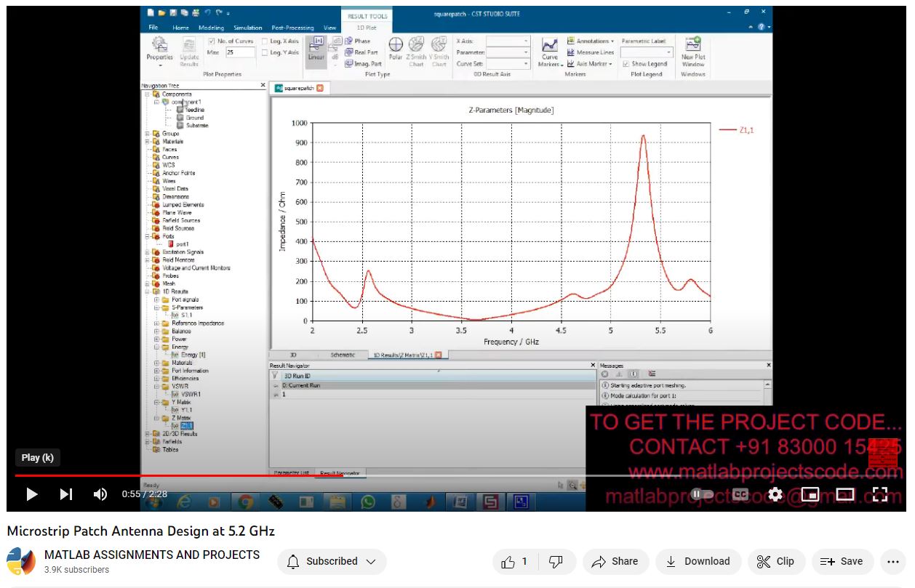Open the Post-Processing ribbon tab
This screenshot has width=915, height=588.
292,28
